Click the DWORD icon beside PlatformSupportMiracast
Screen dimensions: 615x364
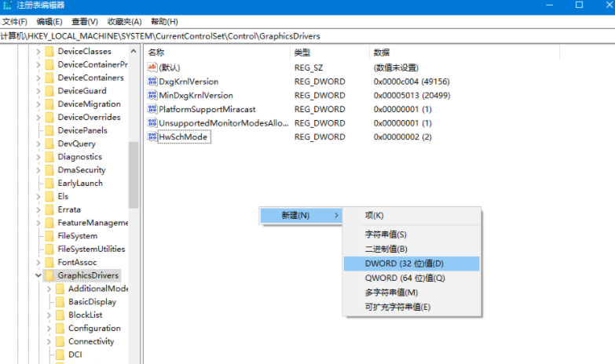(x=152, y=109)
